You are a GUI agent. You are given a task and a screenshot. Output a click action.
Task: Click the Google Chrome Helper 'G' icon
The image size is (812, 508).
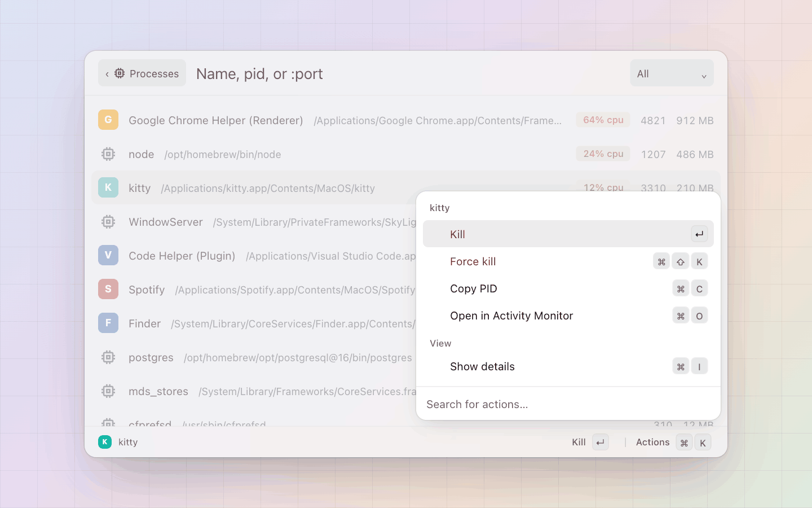[x=108, y=120]
